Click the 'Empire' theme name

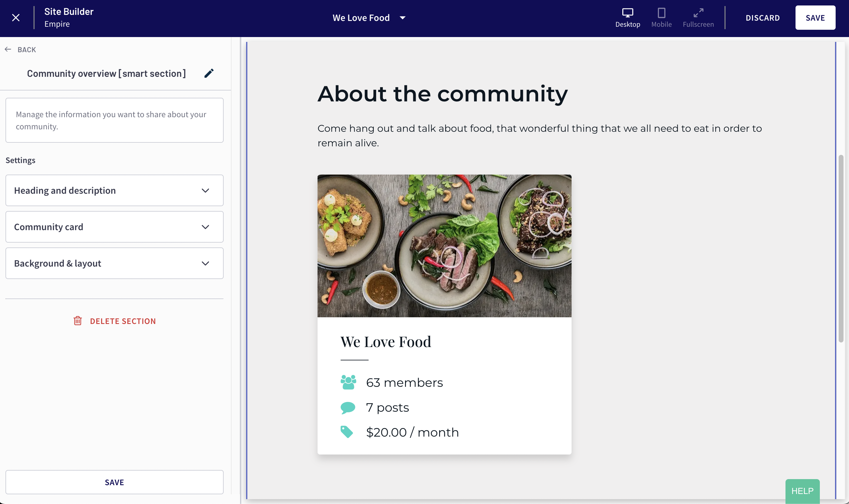point(57,24)
